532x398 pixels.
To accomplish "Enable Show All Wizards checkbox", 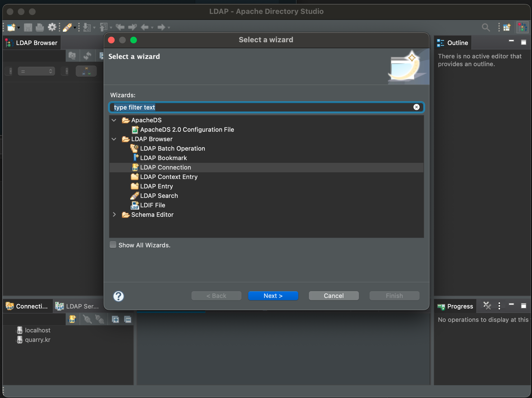I will pos(113,245).
